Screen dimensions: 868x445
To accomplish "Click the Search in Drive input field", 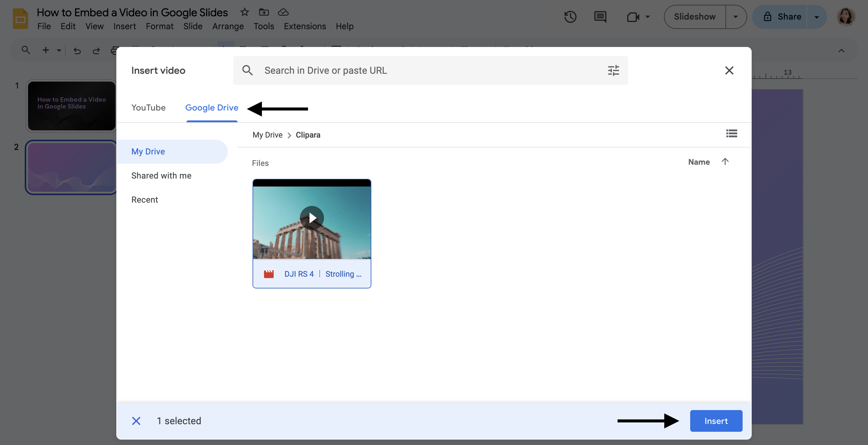I will (430, 70).
